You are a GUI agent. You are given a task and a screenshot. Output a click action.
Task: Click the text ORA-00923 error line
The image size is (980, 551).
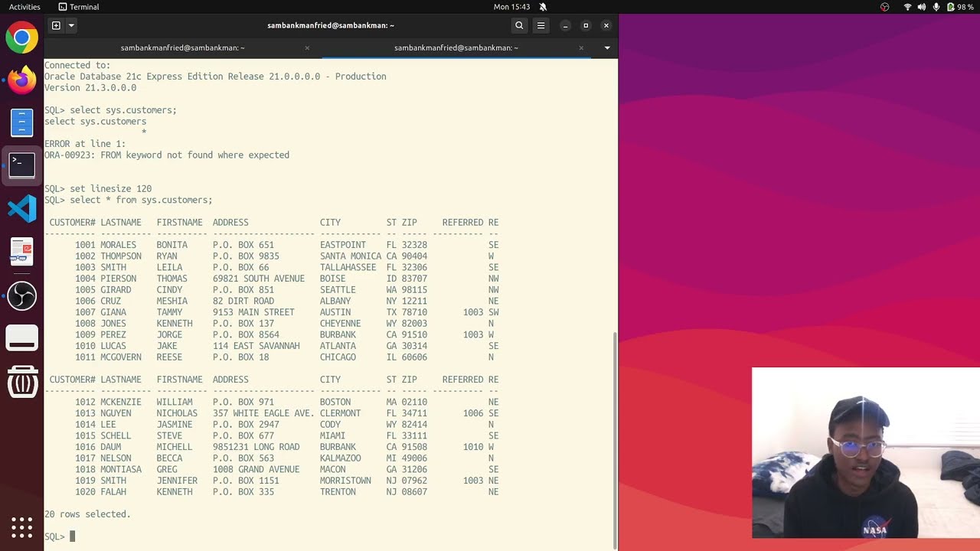[x=167, y=155]
